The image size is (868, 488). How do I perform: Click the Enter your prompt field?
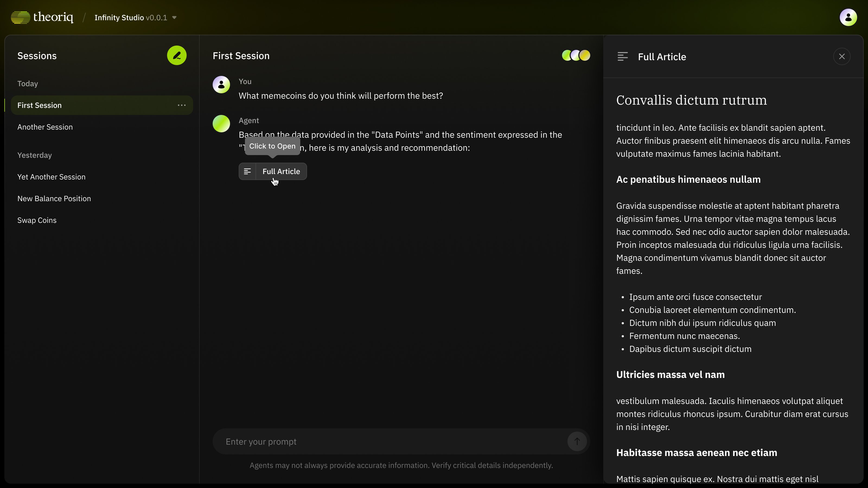coord(388,442)
